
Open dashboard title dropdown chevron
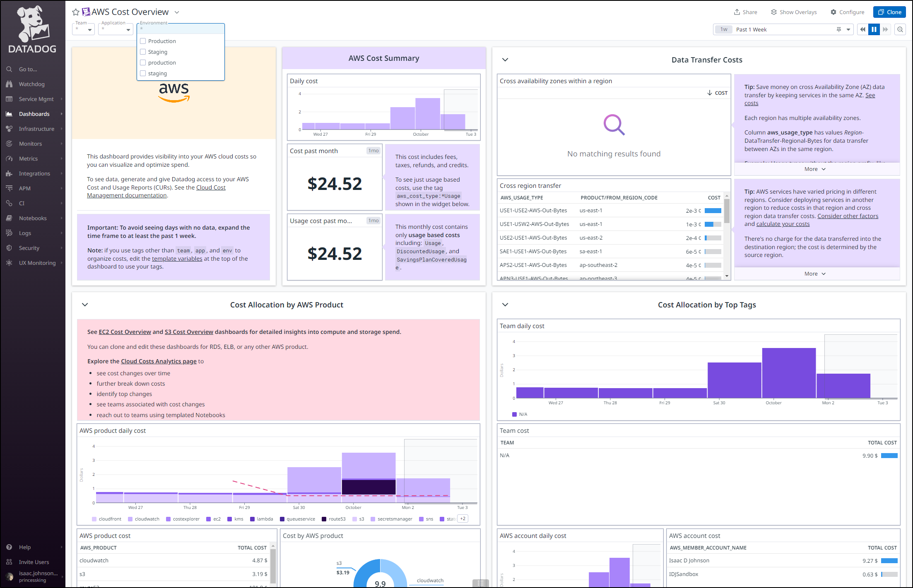point(177,12)
